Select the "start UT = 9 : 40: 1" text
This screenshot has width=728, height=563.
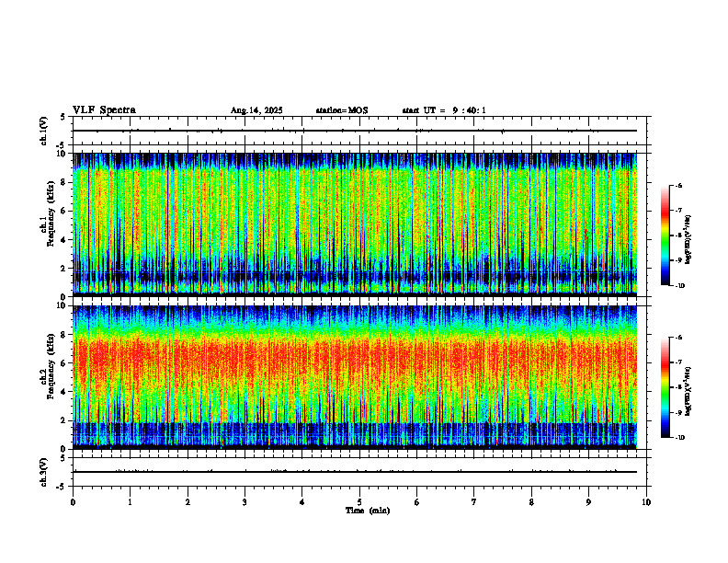[444, 110]
